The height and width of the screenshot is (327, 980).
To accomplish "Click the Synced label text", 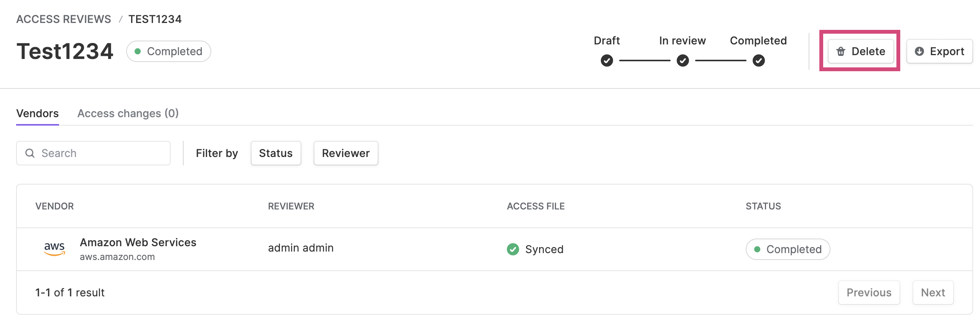I will coord(544,249).
